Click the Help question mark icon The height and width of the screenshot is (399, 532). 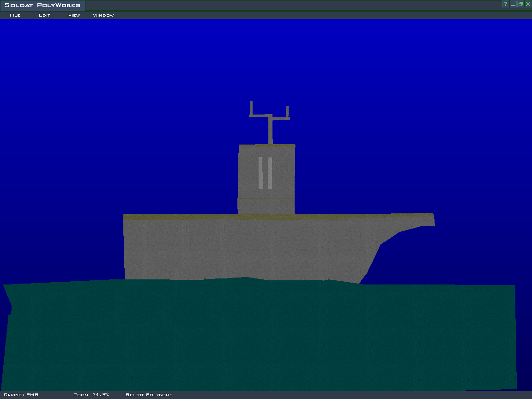(506, 4)
